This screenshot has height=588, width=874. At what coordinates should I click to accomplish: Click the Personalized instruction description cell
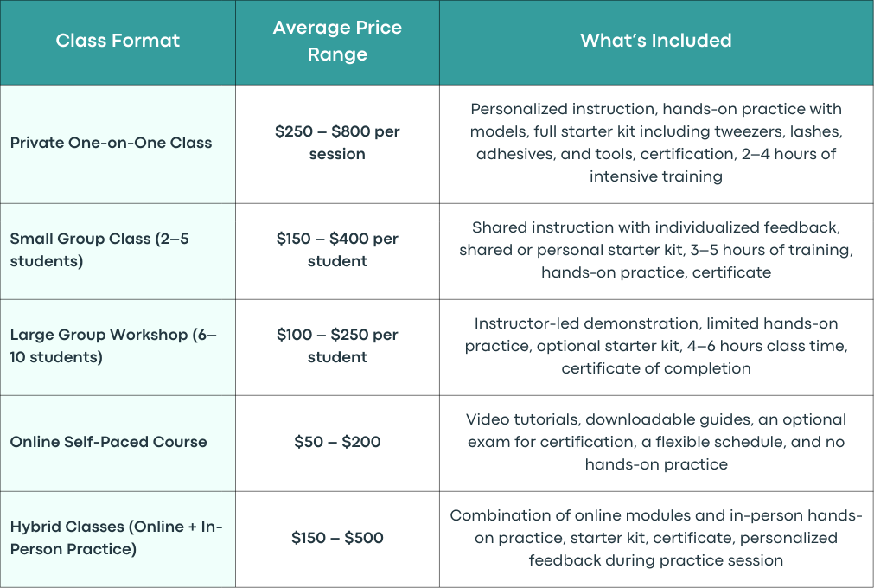[x=656, y=144]
